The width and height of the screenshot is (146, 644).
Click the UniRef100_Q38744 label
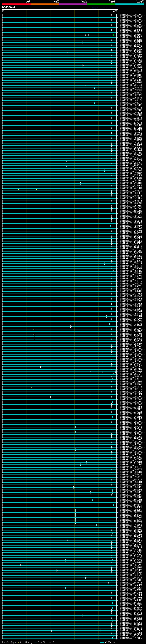click(x=131, y=70)
